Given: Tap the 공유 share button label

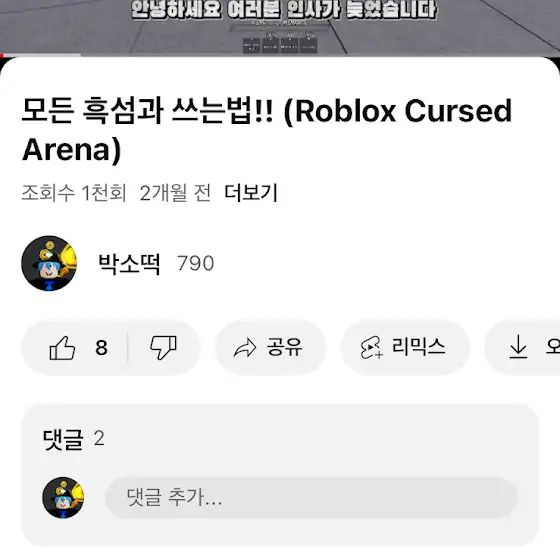Looking at the screenshot, I should tap(285, 347).
